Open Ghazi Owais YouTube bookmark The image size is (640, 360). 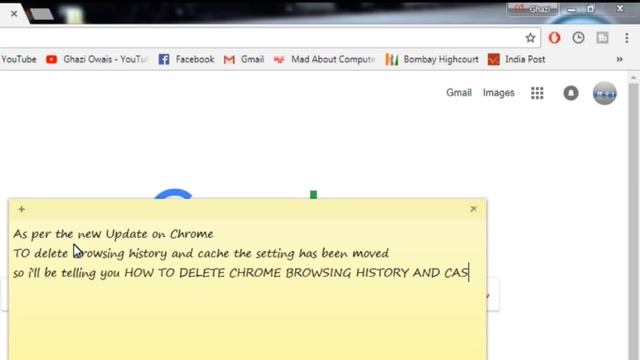click(96, 60)
